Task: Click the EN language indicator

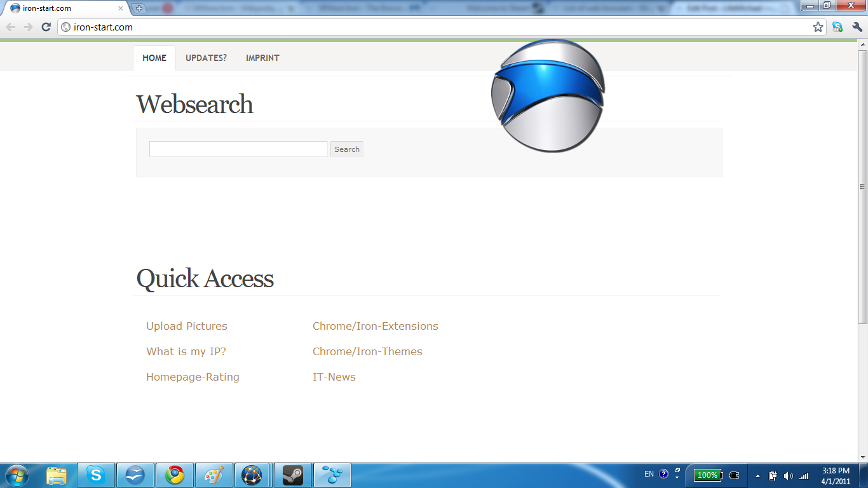Action: point(649,474)
